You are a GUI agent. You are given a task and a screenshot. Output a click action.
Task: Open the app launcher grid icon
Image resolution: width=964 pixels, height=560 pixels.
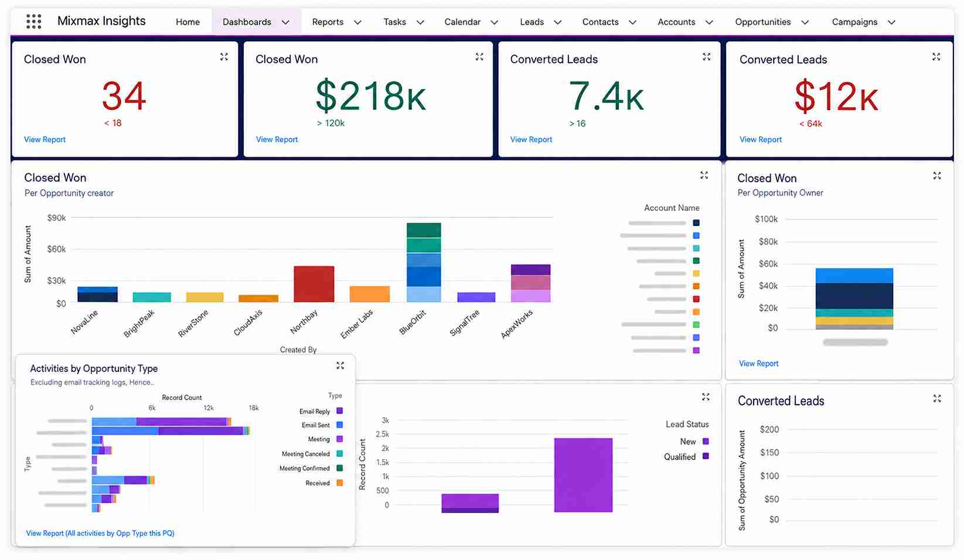coord(34,22)
